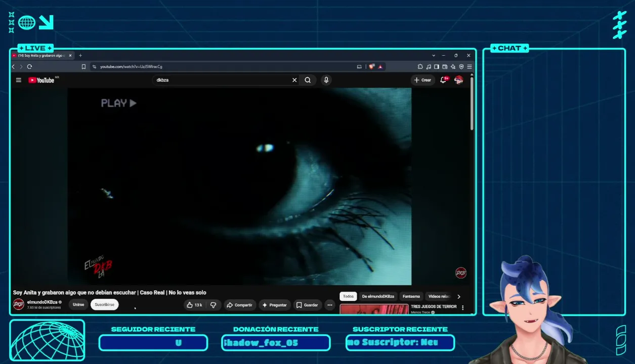Reload the page in the browser
This screenshot has height=364, width=635.
pos(29,66)
